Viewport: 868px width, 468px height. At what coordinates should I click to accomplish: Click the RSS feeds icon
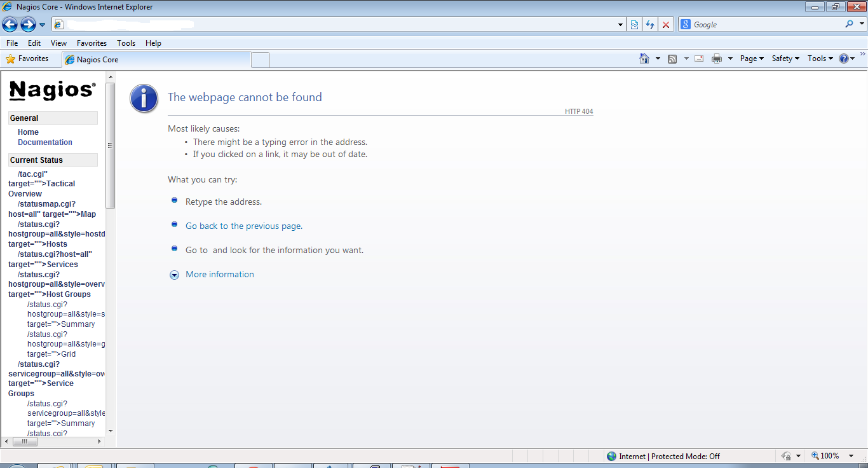coord(672,59)
